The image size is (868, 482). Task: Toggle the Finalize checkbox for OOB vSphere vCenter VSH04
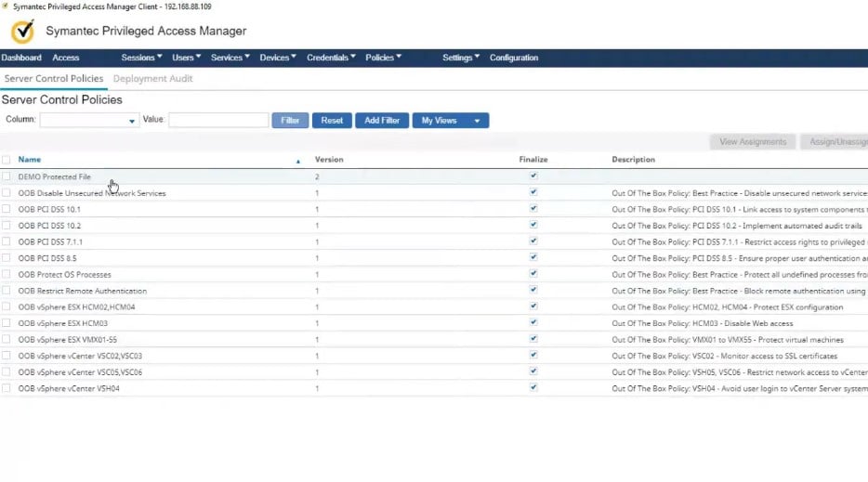pyautogui.click(x=533, y=387)
